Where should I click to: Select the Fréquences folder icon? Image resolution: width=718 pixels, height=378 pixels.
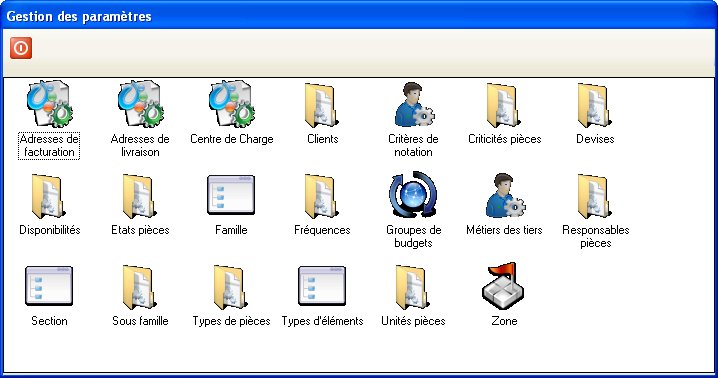pos(322,197)
